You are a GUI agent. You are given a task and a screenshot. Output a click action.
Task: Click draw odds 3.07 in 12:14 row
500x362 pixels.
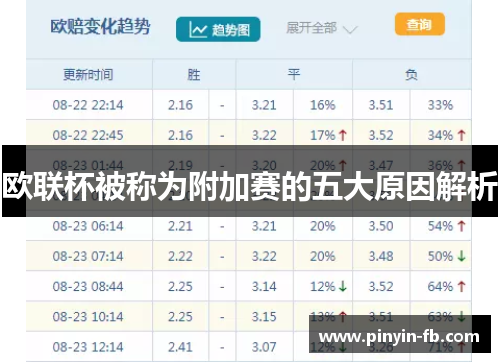(264, 347)
